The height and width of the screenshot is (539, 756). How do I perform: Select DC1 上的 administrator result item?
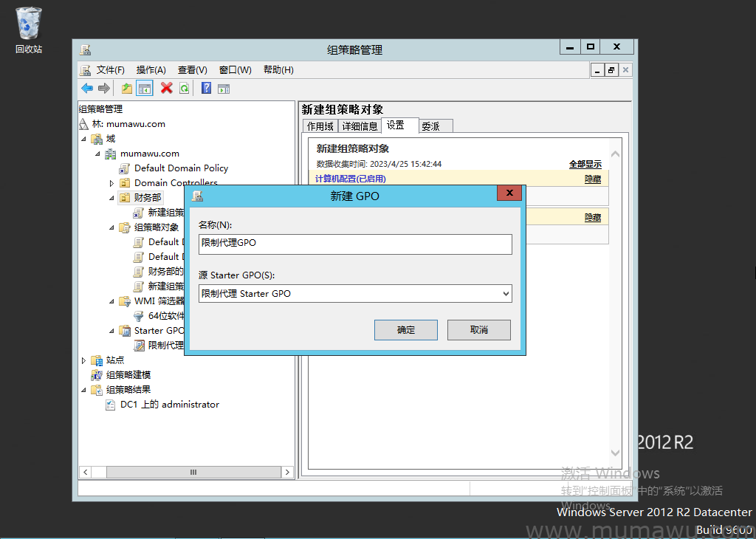169,405
